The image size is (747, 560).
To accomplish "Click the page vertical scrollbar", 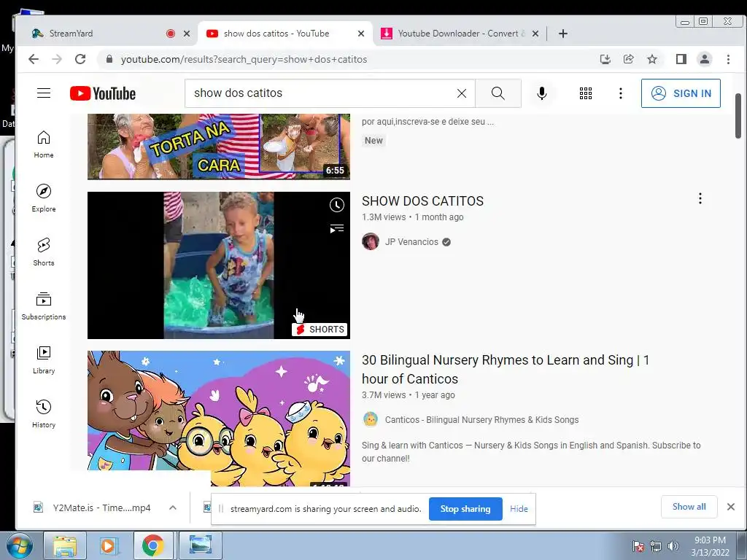I will (x=738, y=115).
